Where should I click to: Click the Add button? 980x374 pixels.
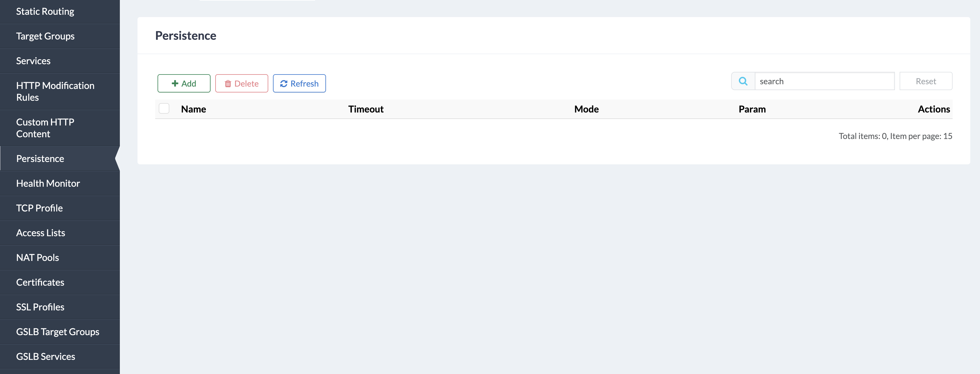184,83
